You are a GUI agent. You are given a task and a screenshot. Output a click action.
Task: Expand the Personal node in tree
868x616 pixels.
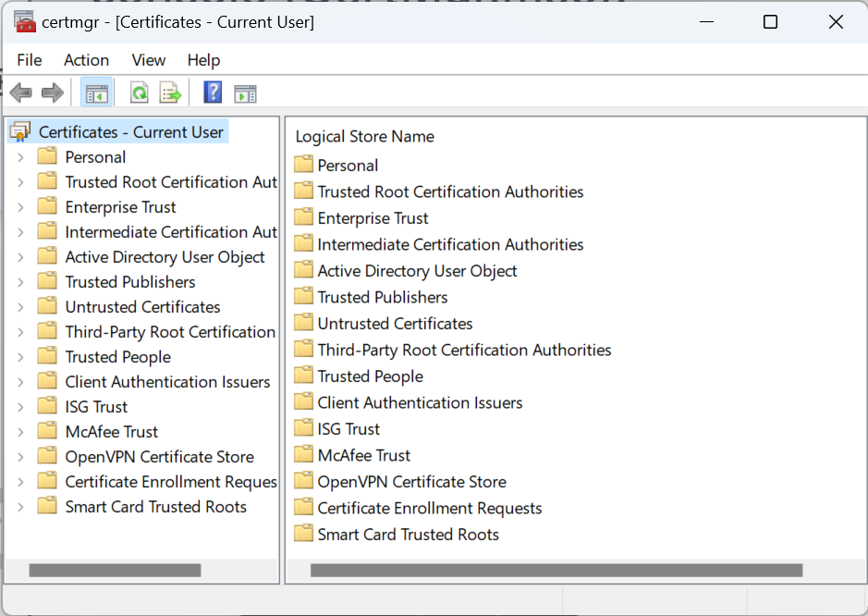tap(21, 157)
